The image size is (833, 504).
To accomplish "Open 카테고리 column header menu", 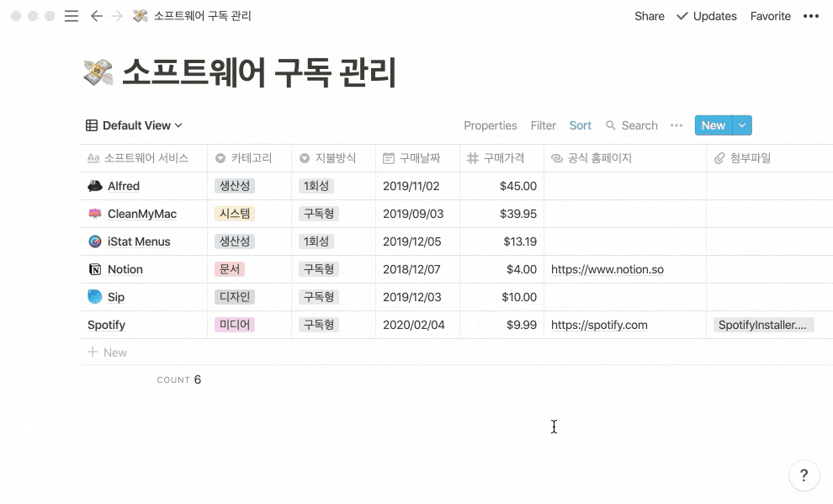I will 249,157.
